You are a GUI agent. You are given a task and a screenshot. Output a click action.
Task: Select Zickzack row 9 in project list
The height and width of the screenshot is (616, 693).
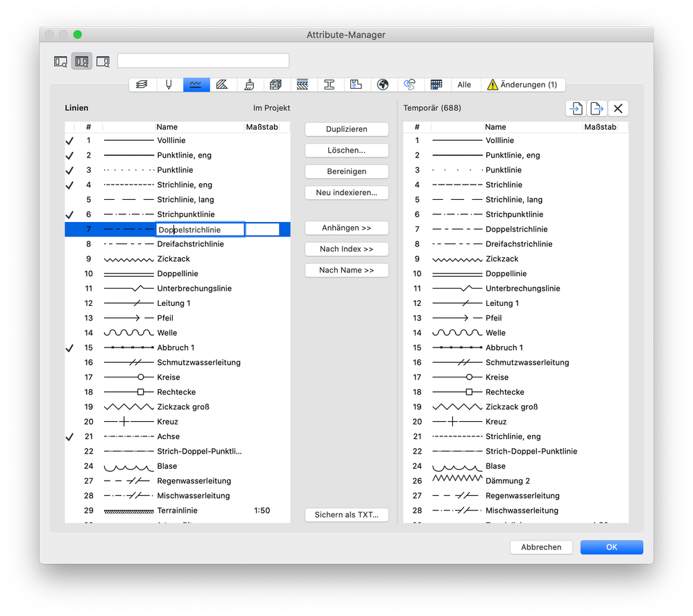pyautogui.click(x=178, y=259)
